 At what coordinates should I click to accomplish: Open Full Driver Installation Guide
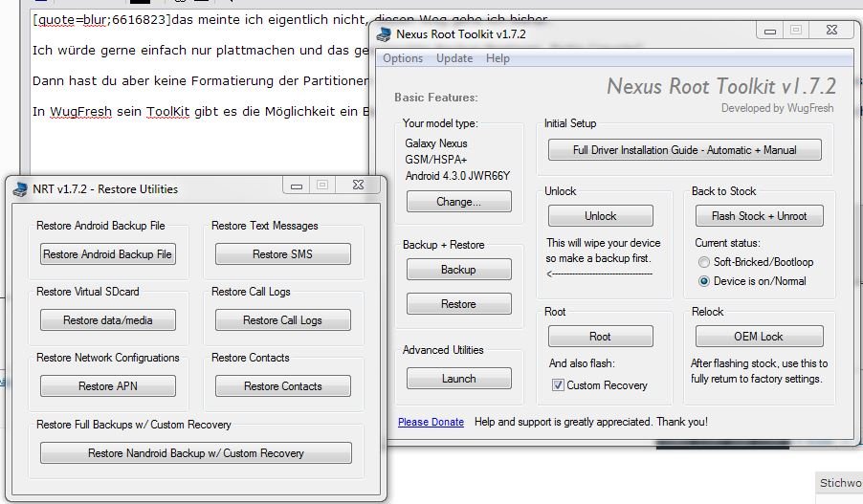pos(685,149)
